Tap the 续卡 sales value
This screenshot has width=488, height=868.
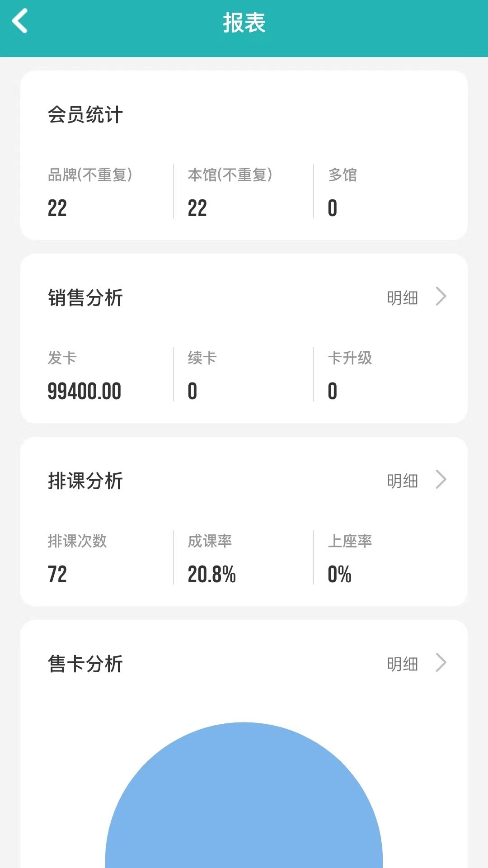[192, 392]
